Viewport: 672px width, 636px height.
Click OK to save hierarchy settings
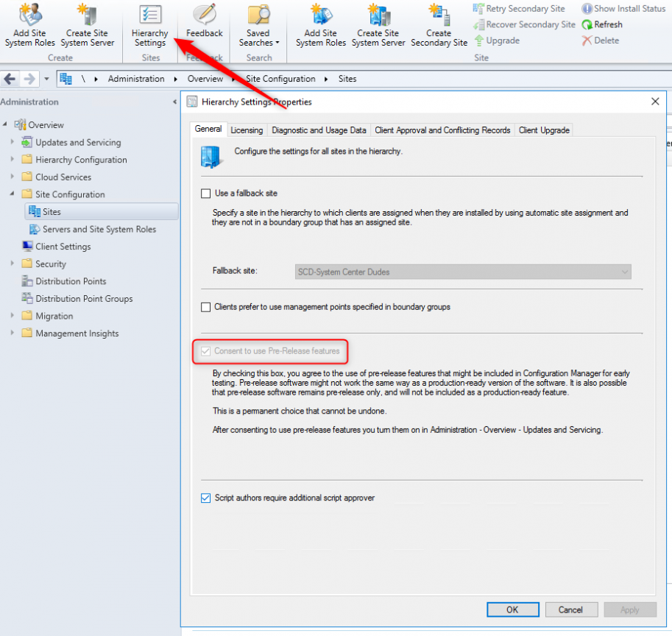(x=512, y=609)
